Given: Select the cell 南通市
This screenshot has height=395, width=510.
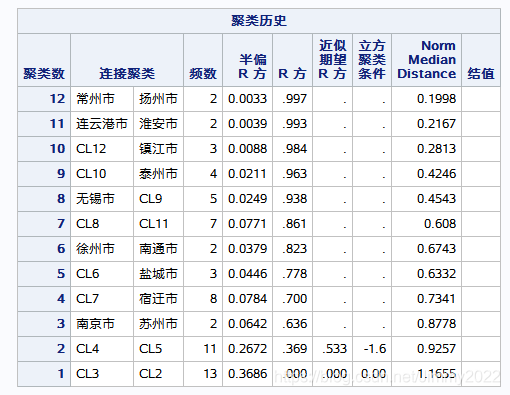Looking at the screenshot, I should (158, 249).
